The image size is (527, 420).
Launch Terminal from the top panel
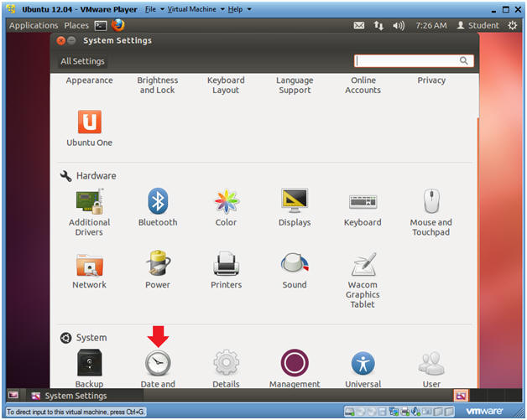[101, 25]
